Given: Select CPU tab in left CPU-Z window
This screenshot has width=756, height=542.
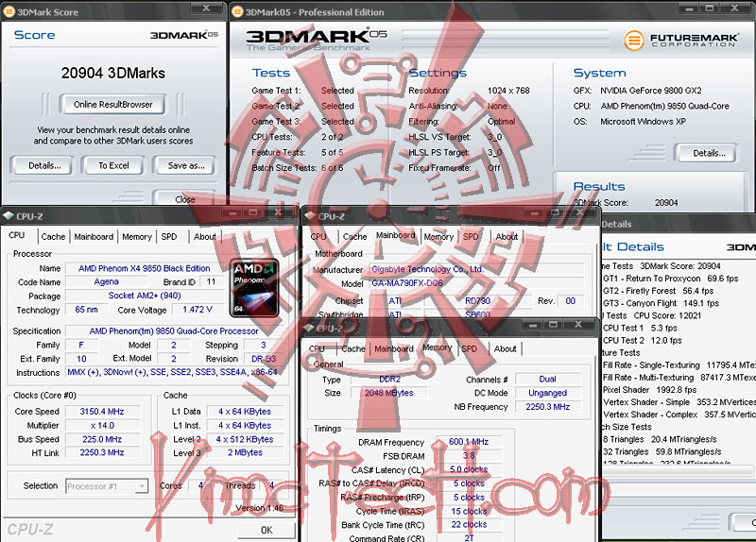Looking at the screenshot, I should pyautogui.click(x=17, y=235).
